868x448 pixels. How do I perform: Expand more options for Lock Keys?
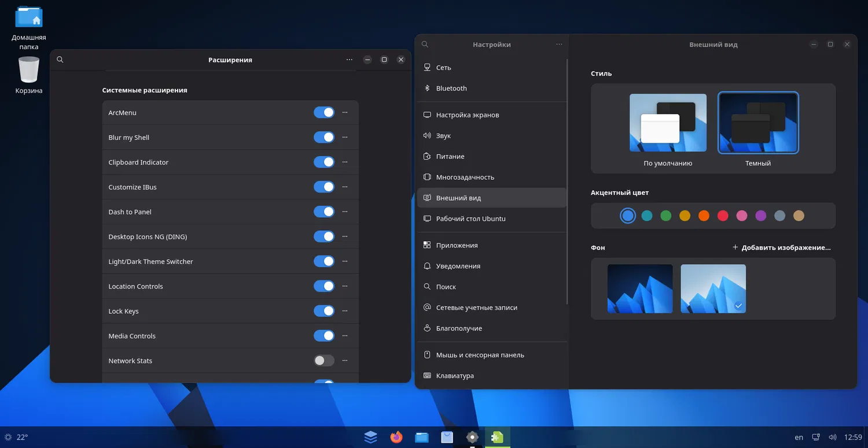pyautogui.click(x=345, y=311)
